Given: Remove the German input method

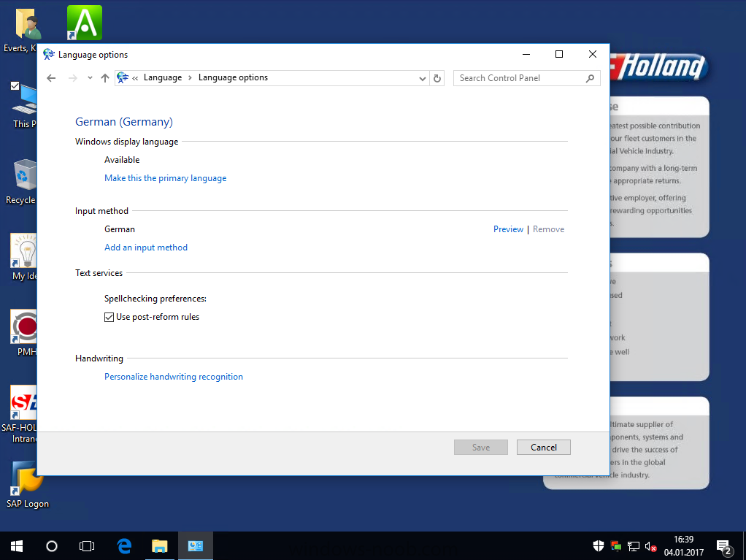Looking at the screenshot, I should [x=549, y=229].
